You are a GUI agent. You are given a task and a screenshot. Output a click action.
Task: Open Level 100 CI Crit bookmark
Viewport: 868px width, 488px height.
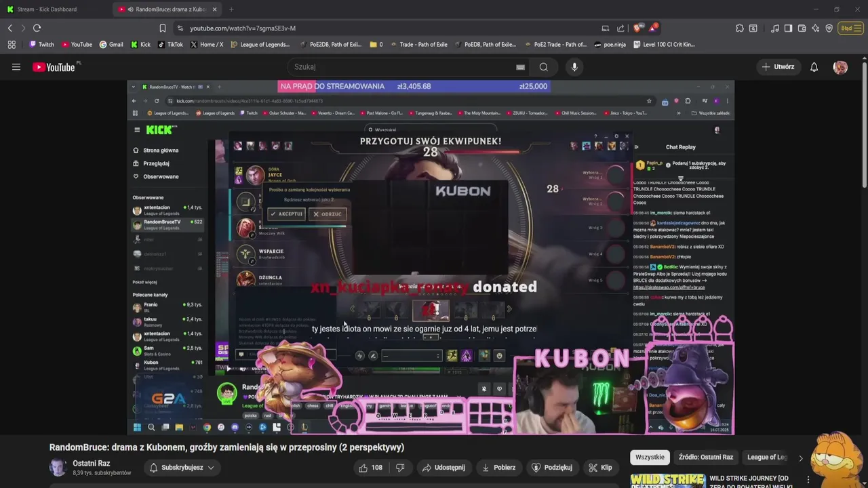pyautogui.click(x=665, y=45)
